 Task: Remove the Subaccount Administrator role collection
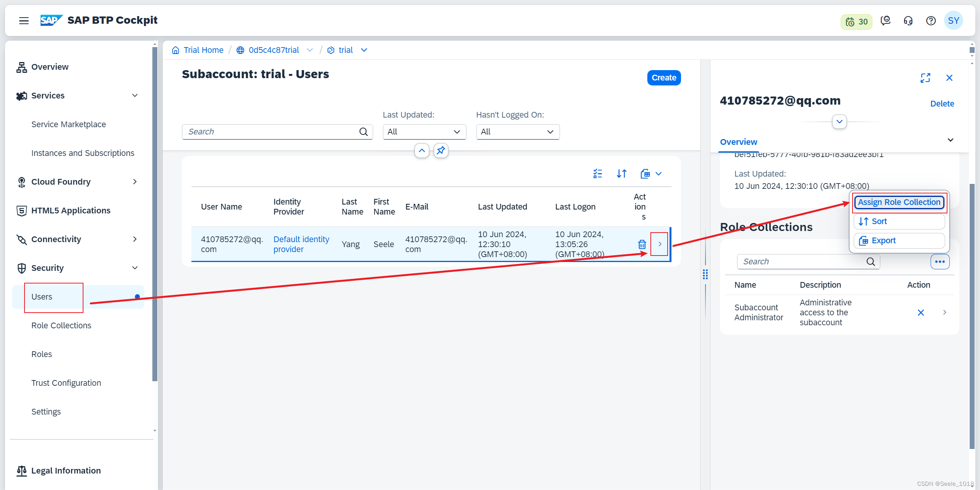pyautogui.click(x=921, y=313)
